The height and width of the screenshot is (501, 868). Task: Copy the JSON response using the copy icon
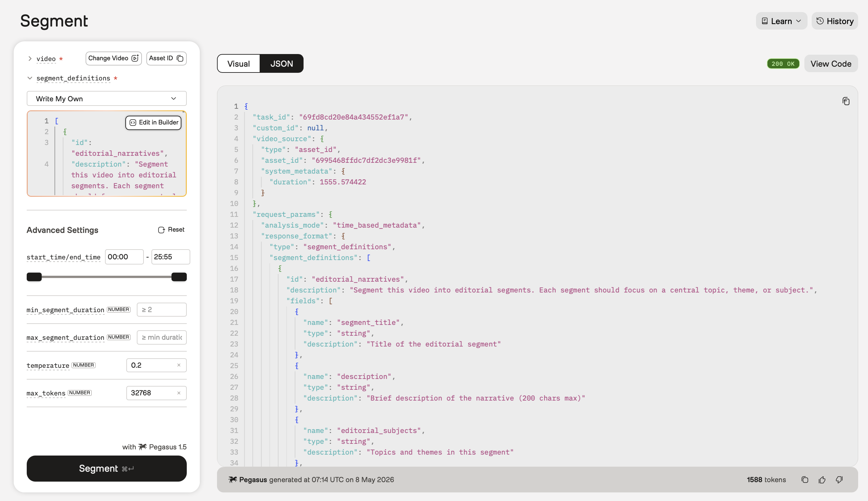[x=846, y=101]
